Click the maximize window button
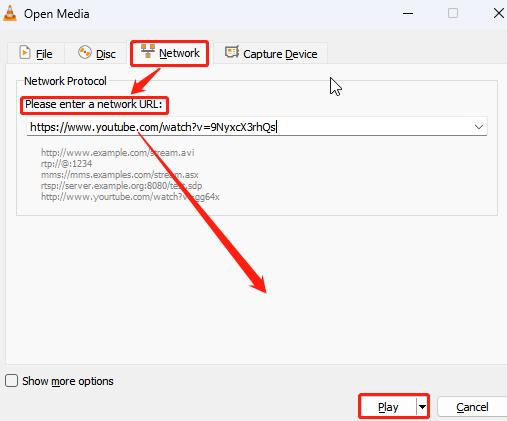This screenshot has height=421, width=507. click(x=453, y=13)
